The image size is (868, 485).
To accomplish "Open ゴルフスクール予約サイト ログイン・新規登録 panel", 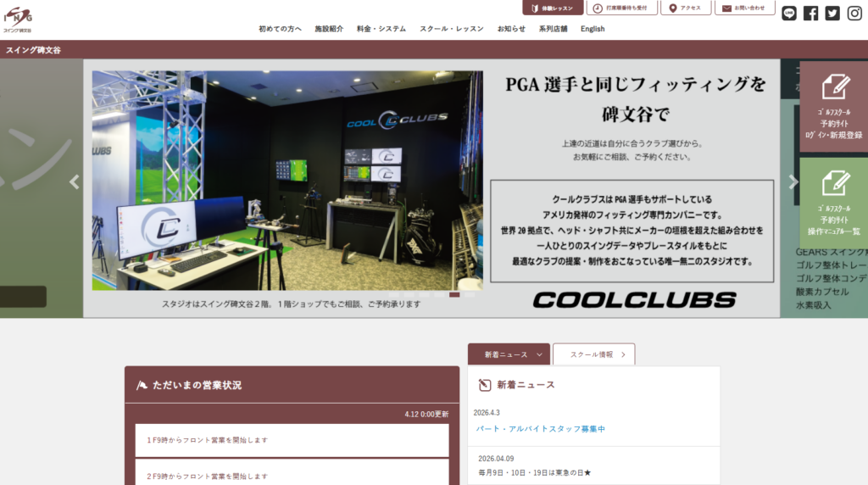I will pyautogui.click(x=832, y=107).
